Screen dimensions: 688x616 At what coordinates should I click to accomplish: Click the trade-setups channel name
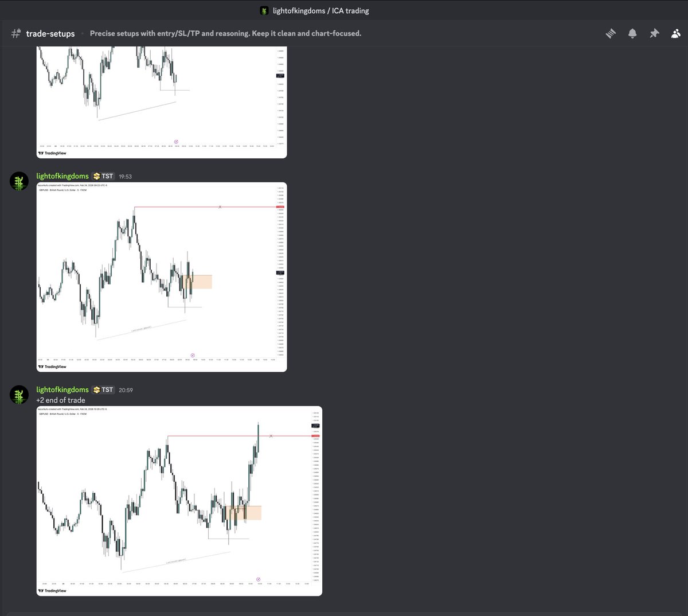coord(50,34)
